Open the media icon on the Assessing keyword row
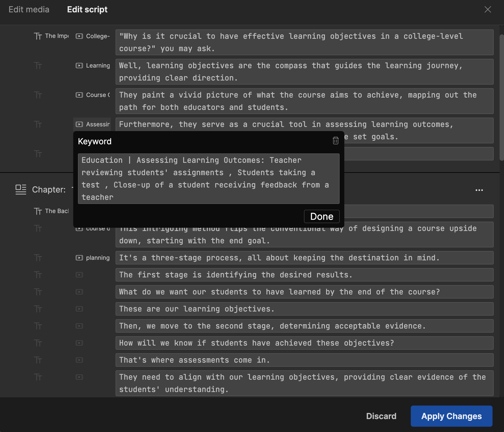This screenshot has width=504, height=432. (x=79, y=124)
